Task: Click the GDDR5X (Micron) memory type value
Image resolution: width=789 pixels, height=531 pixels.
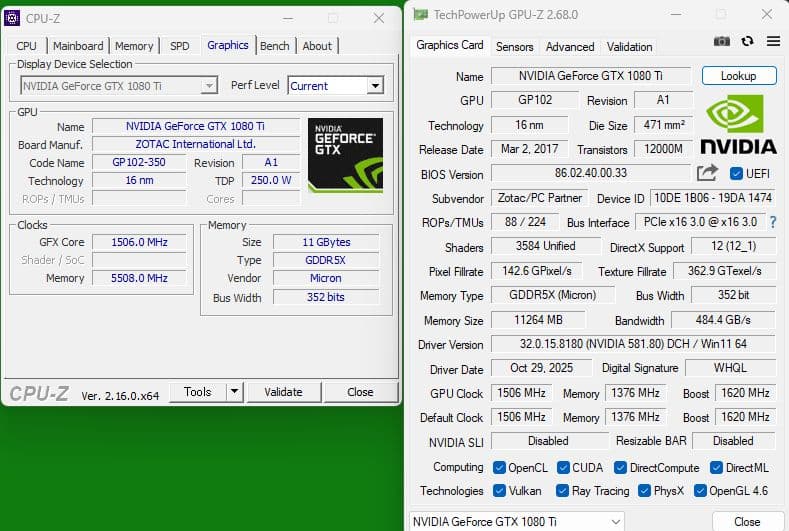Action: pyautogui.click(x=553, y=295)
